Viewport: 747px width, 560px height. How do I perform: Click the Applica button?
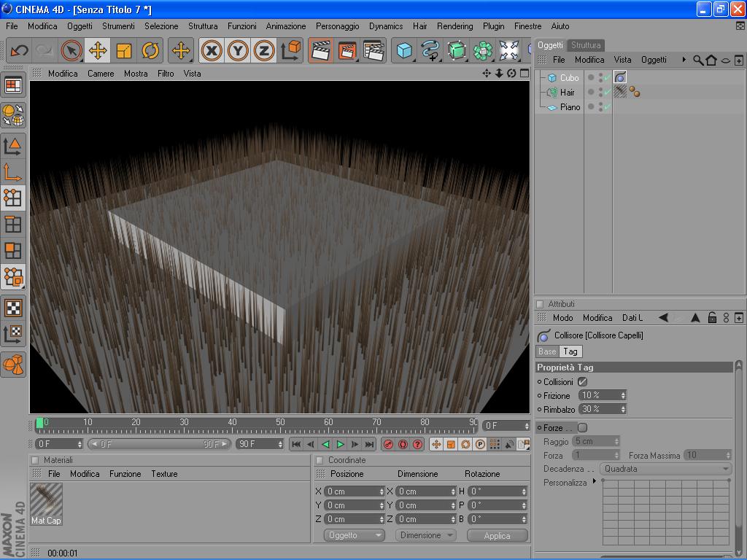click(497, 535)
